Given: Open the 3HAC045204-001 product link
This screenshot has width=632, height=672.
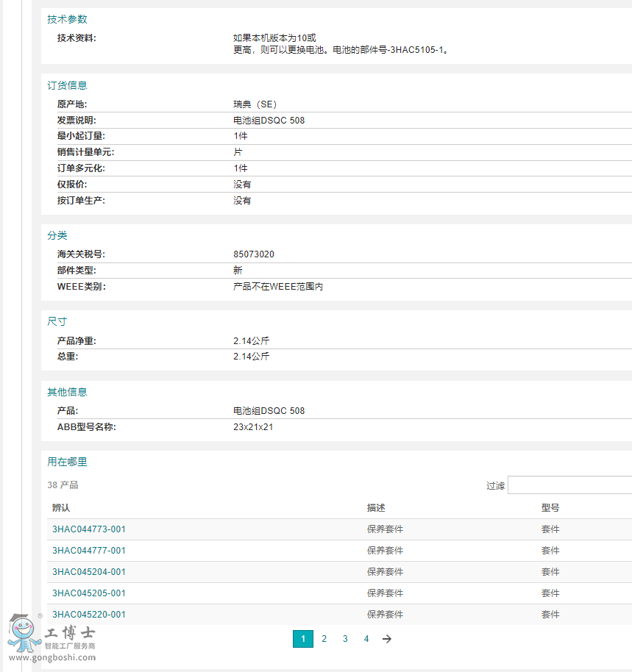Looking at the screenshot, I should (x=89, y=572).
